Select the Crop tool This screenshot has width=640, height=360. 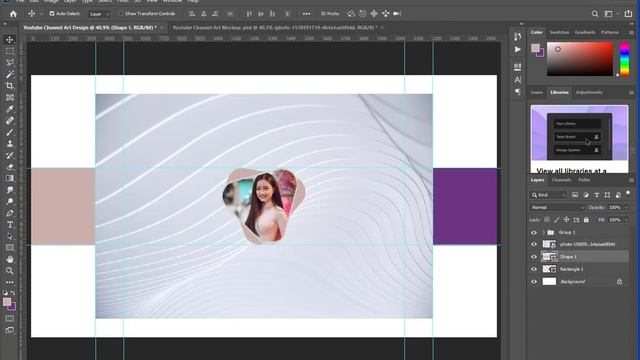10,86
